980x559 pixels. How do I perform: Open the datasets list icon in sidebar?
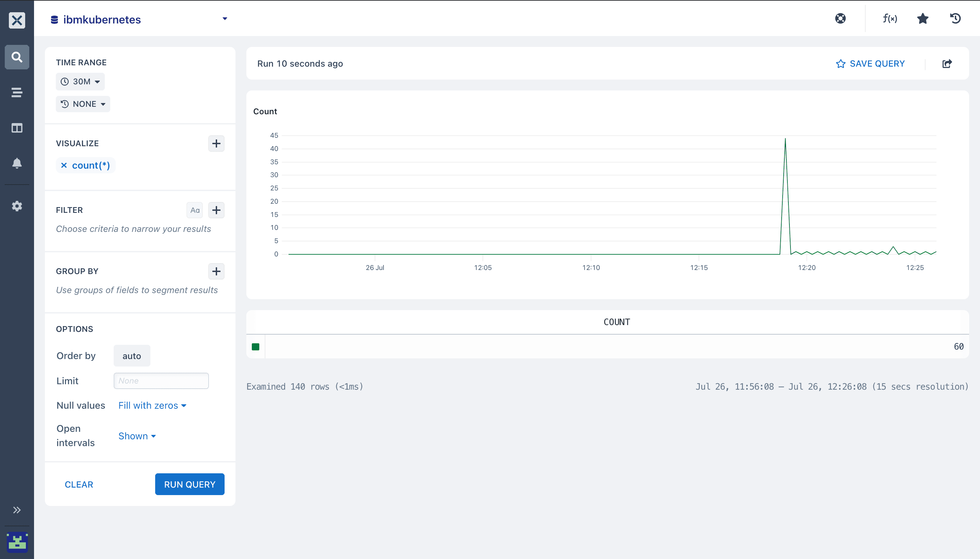coord(17,92)
